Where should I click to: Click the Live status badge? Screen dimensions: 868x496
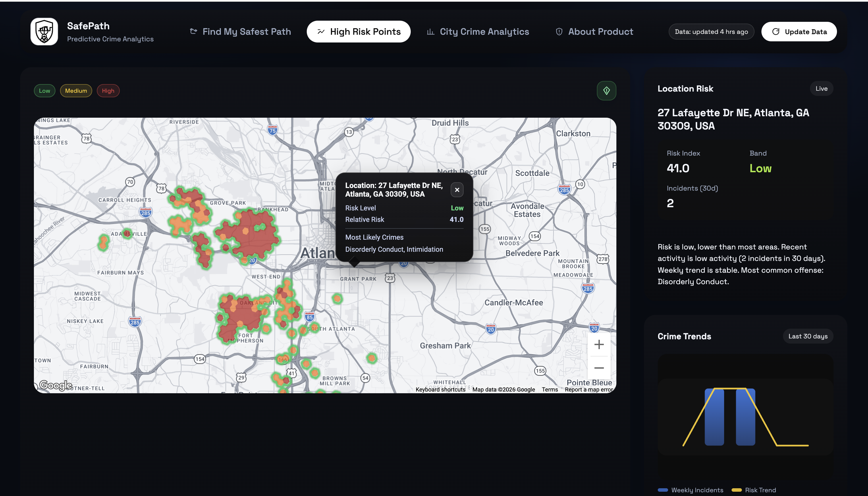click(821, 89)
